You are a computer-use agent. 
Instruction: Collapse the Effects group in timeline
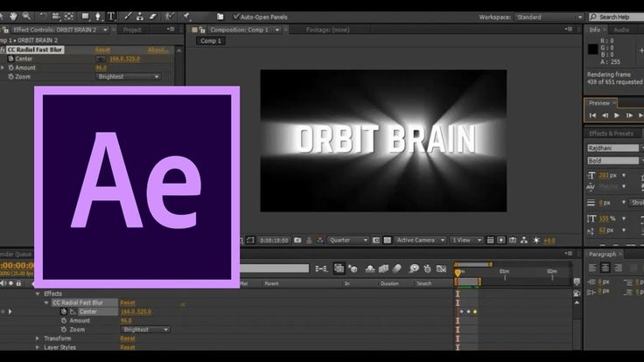tap(38, 294)
